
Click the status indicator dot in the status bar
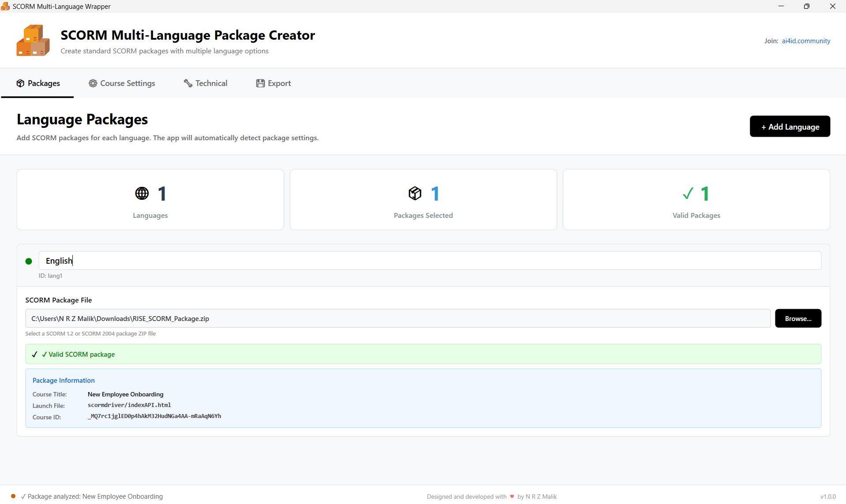(13, 496)
